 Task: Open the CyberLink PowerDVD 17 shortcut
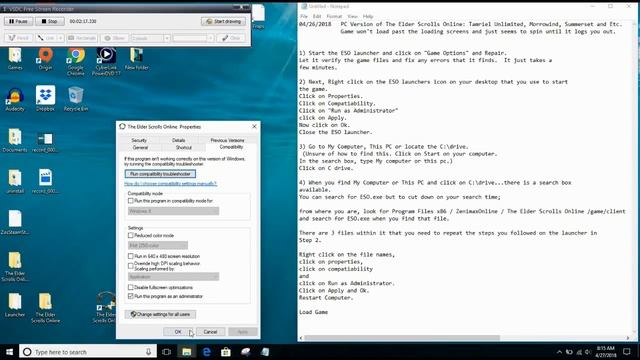coord(106,62)
